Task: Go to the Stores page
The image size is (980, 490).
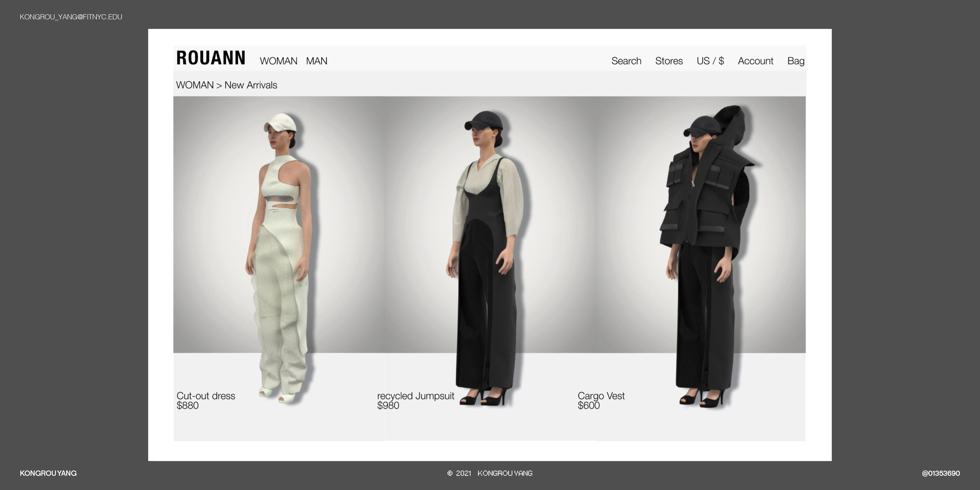Action: [x=669, y=61]
